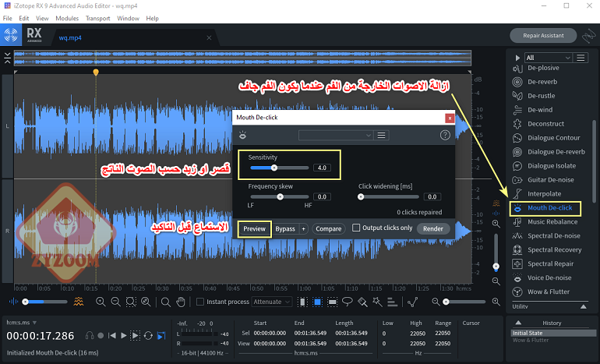Open the Voice De-noise module
600x364 pixels.
click(x=549, y=278)
